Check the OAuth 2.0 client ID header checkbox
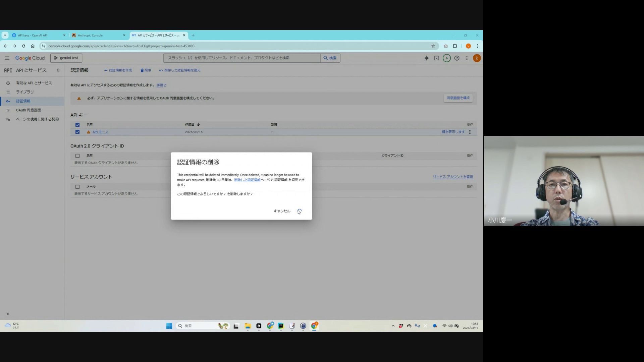The width and height of the screenshot is (644, 362). pyautogui.click(x=77, y=156)
